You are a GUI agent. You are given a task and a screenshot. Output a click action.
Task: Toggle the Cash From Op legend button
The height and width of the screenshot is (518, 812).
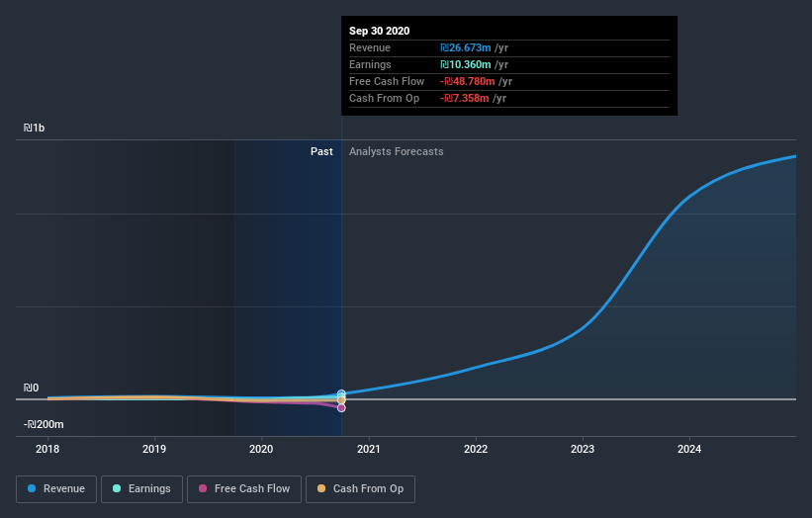[360, 489]
